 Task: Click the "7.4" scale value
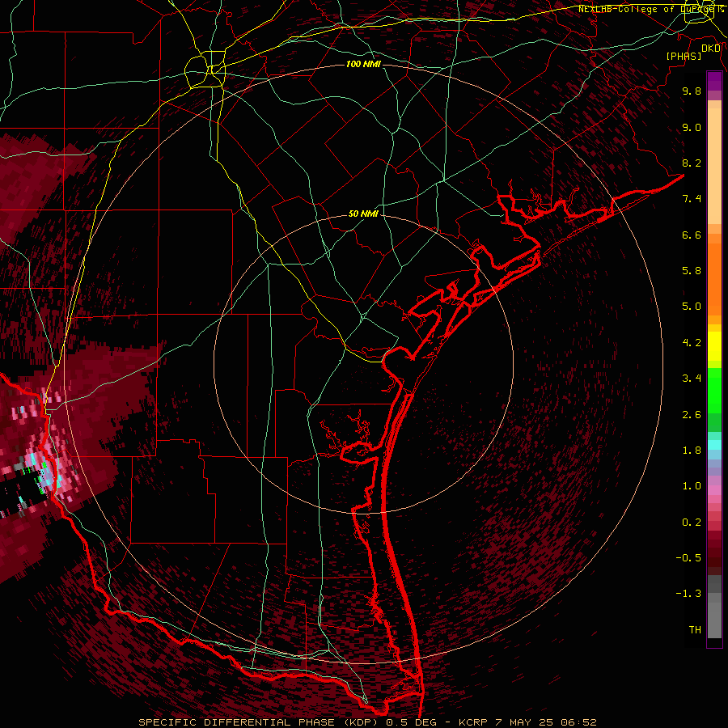[x=692, y=199]
